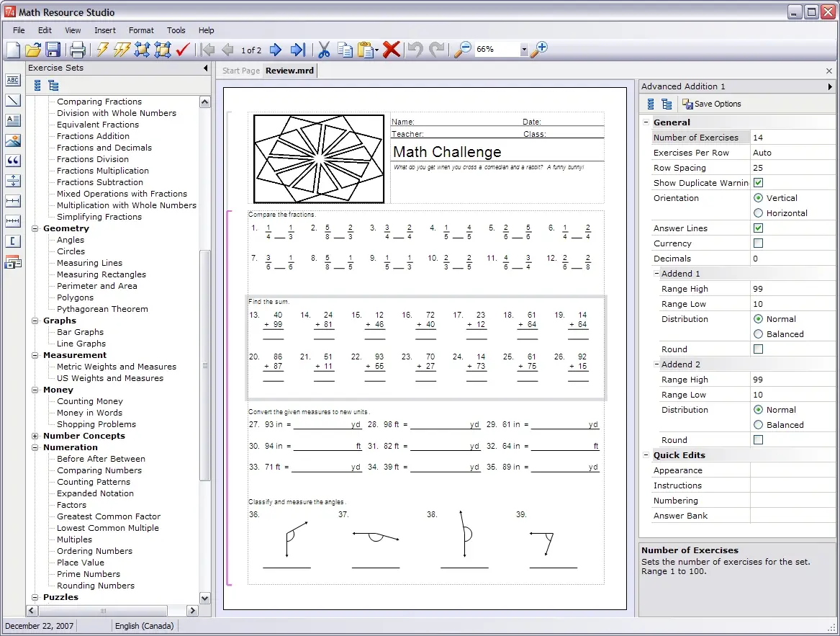Select Counting Money exercise set
The width and height of the screenshot is (840, 636).
(90, 401)
